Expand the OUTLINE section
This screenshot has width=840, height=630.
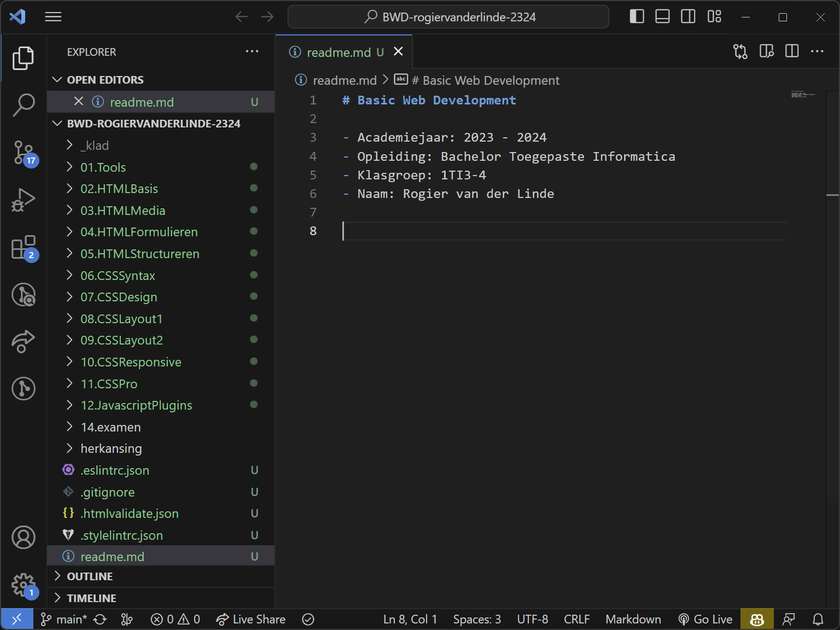tap(90, 576)
